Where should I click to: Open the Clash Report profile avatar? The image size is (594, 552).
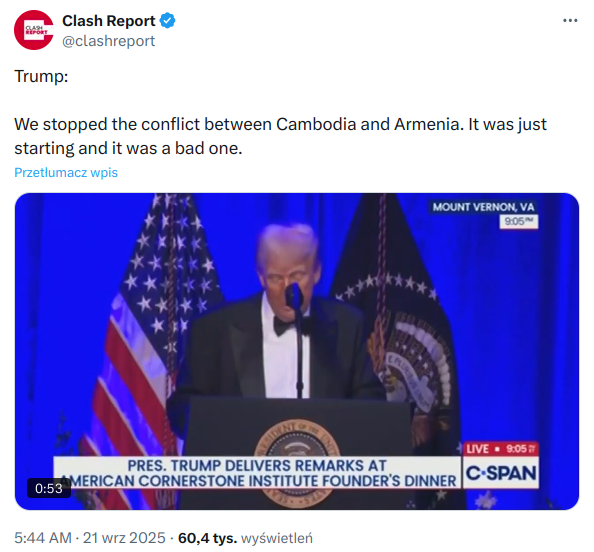point(34,30)
